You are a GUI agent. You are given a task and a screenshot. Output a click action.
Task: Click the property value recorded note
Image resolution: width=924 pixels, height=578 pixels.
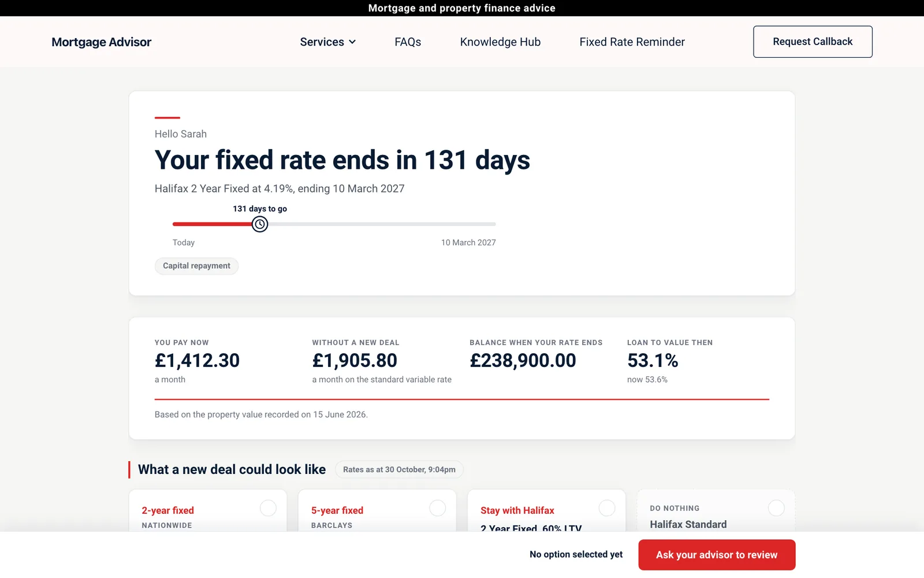pyautogui.click(x=261, y=414)
